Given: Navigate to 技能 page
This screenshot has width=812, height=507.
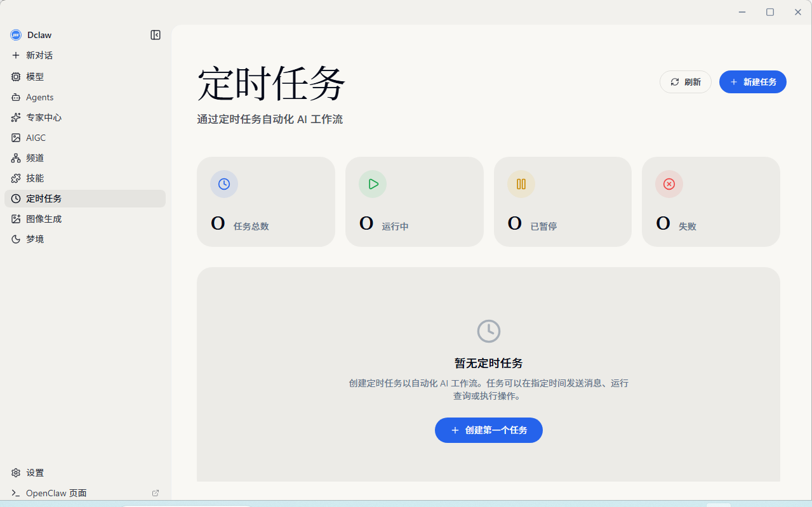Looking at the screenshot, I should 85,178.
